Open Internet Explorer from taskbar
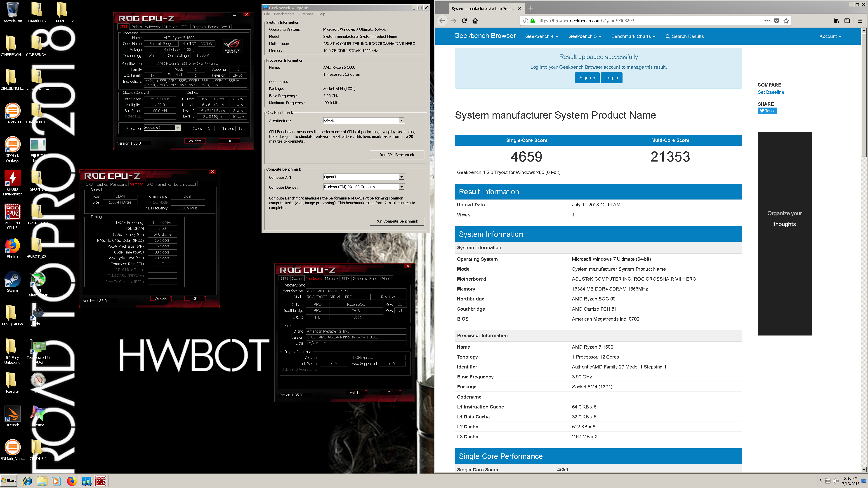 (28, 481)
